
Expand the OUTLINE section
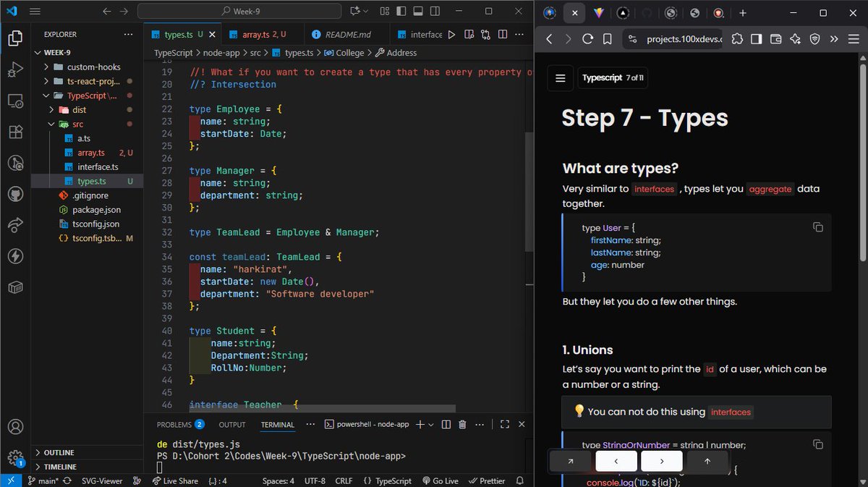coord(87,452)
